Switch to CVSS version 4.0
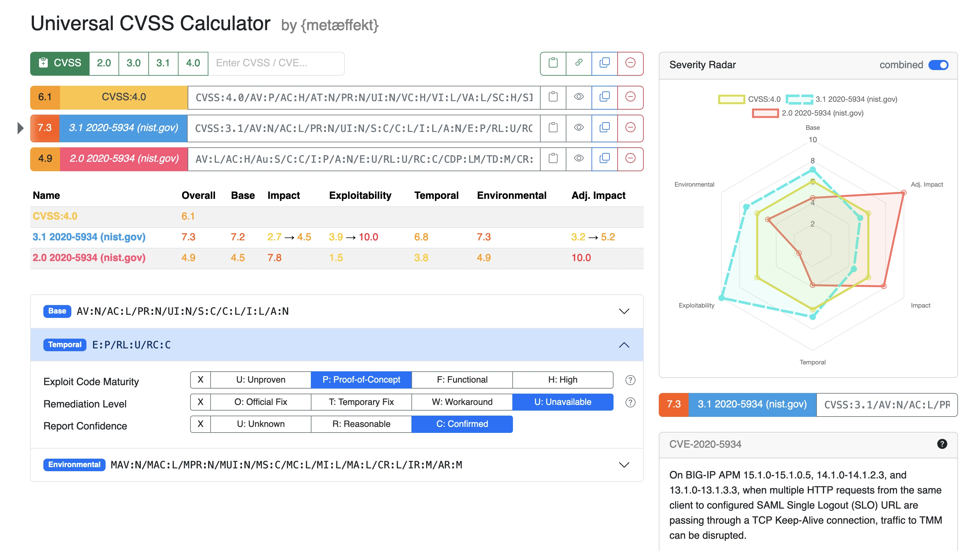This screenshot has height=551, width=980. pos(193,63)
